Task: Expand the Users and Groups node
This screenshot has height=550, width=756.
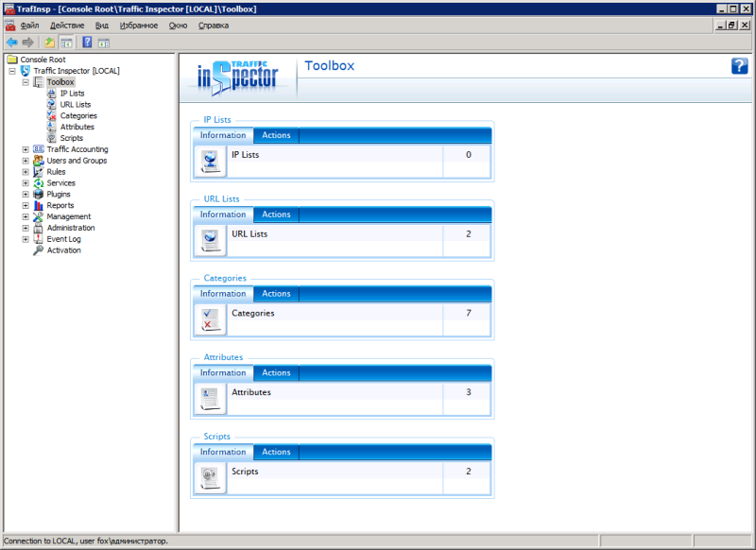Action: pos(26,161)
